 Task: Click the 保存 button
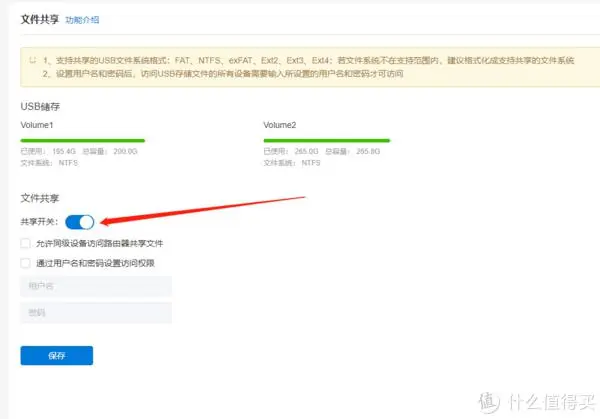(57, 355)
